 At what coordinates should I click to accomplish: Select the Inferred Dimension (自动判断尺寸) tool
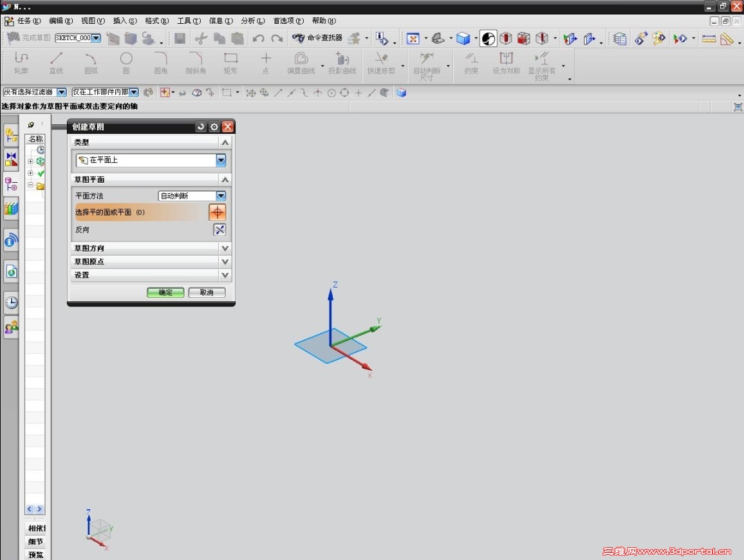pyautogui.click(x=427, y=66)
